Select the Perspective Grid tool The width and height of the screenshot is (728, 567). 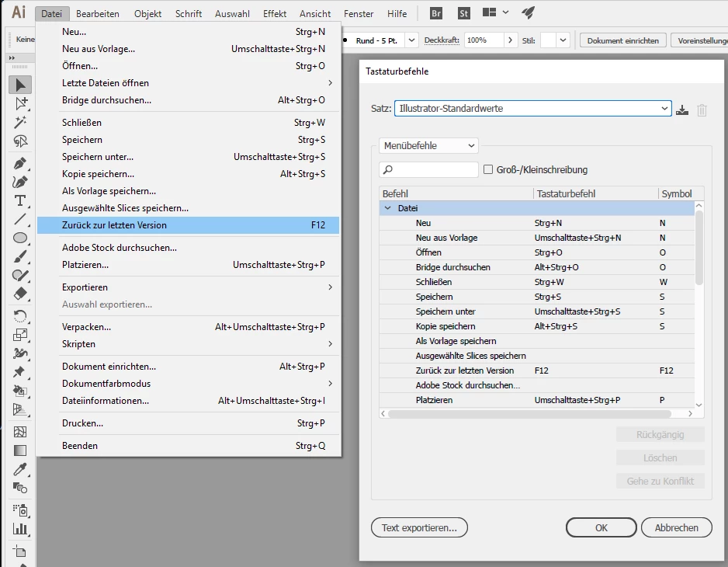pos(20,409)
